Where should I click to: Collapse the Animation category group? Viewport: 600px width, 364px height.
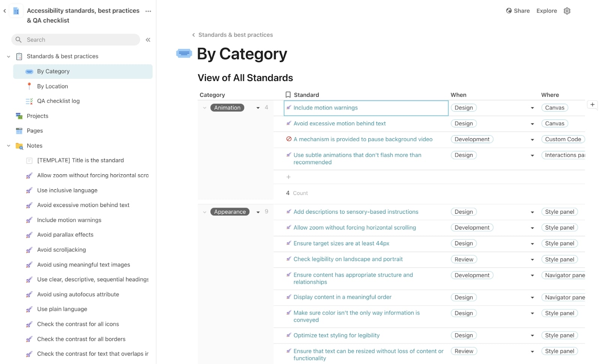pos(204,108)
